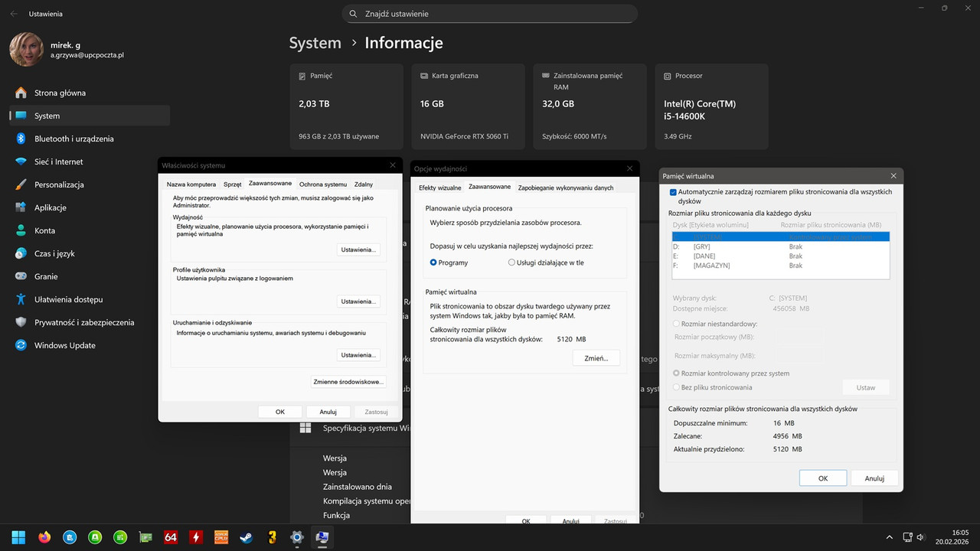The width and height of the screenshot is (980, 551).
Task: Switch to Settings gear on taskbar
Action: [x=297, y=537]
